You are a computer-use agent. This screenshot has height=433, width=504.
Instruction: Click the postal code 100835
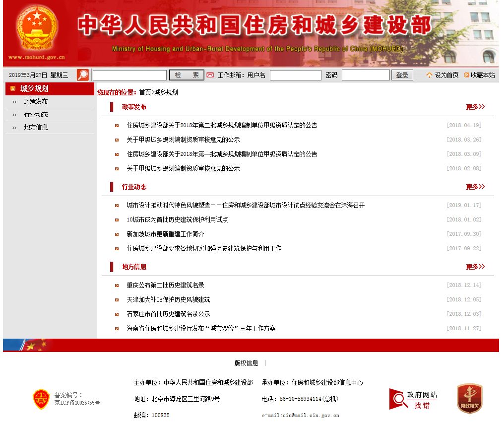pyautogui.click(x=160, y=415)
